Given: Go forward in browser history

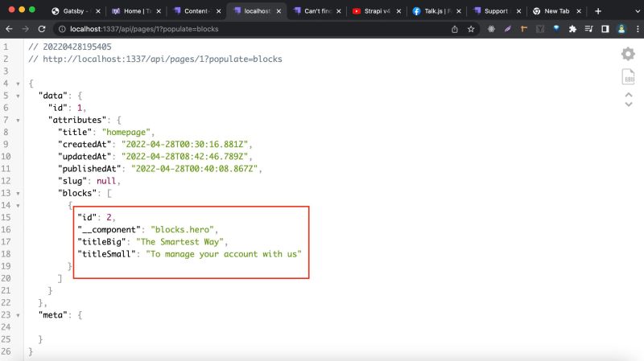Looking at the screenshot, I should pyautogui.click(x=26, y=29).
